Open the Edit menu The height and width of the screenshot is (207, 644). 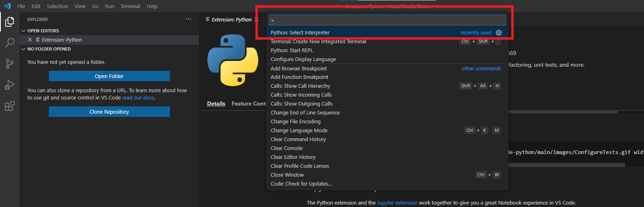36,6
